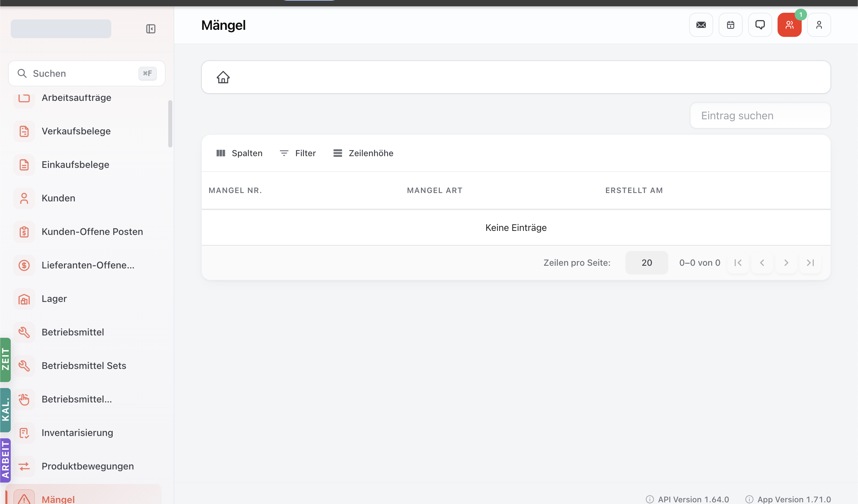
Task: Click the hand pointer icon for Betriebsmittel...
Action: 24,399
